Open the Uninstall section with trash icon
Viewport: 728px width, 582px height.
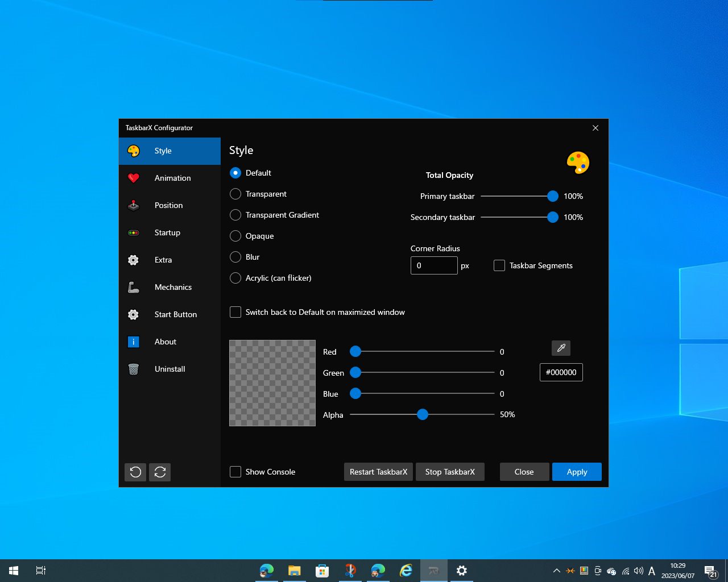tap(169, 369)
